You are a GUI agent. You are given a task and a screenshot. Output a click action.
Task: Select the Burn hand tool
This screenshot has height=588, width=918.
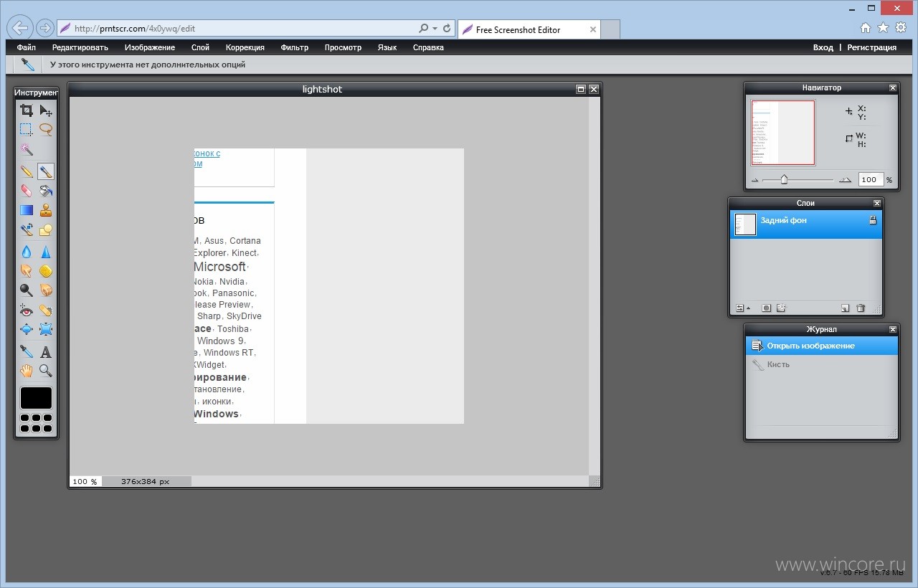tap(46, 290)
